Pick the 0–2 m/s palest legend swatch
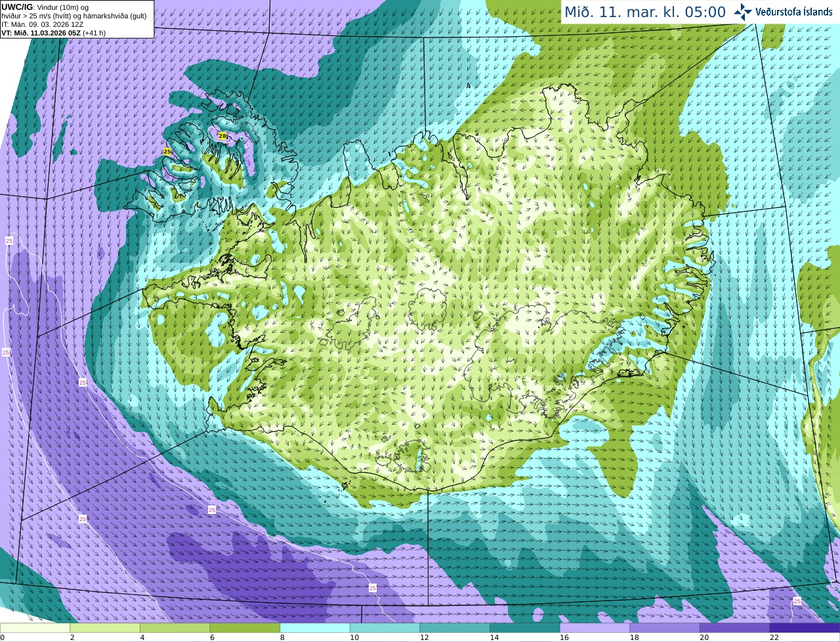 coord(35,628)
